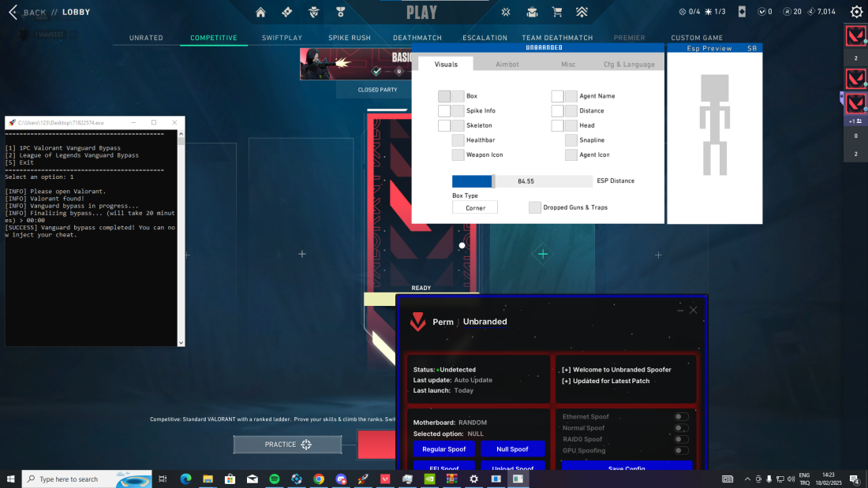868x488 pixels.
Task: Open the Career medal icon in top bar
Action: pyautogui.click(x=340, y=12)
